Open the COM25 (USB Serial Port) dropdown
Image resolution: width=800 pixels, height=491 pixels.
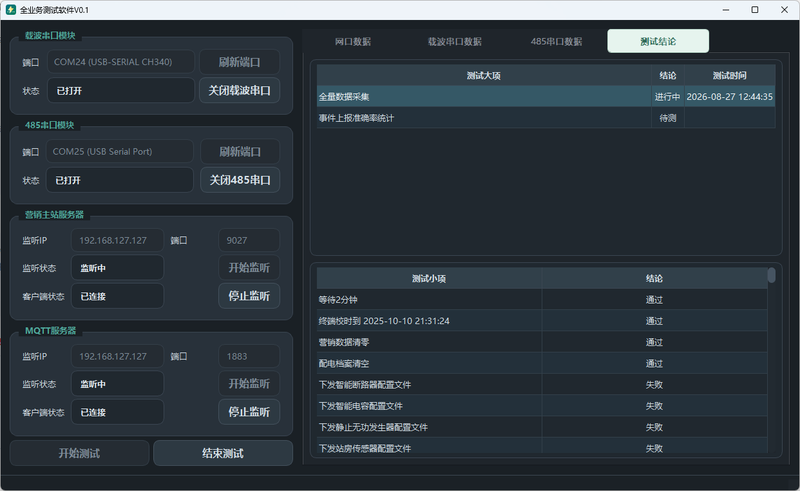[120, 152]
